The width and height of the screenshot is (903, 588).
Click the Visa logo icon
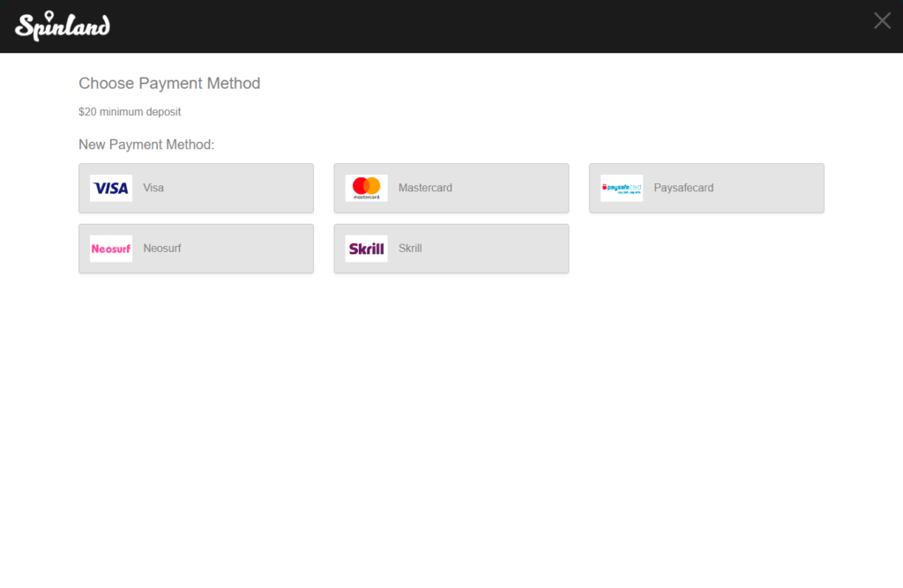click(111, 188)
